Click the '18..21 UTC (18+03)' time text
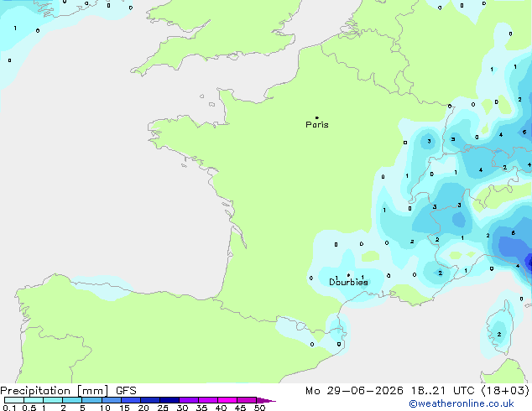 [470, 391]
